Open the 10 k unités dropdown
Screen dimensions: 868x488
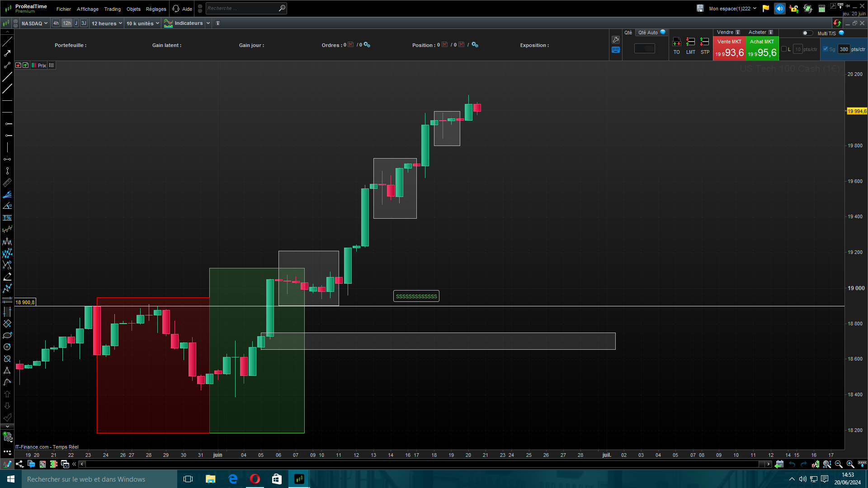[142, 23]
